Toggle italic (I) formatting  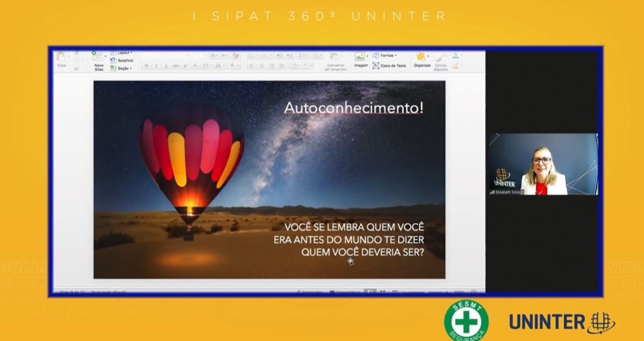tap(156, 66)
